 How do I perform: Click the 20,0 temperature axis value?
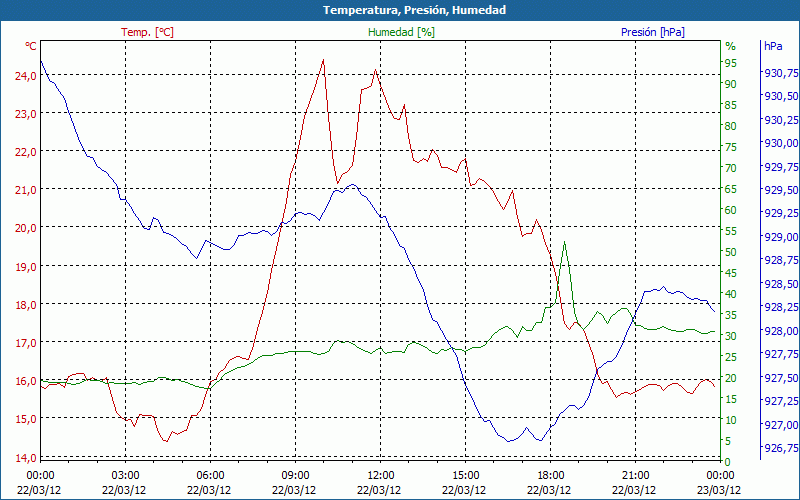pyautogui.click(x=26, y=228)
